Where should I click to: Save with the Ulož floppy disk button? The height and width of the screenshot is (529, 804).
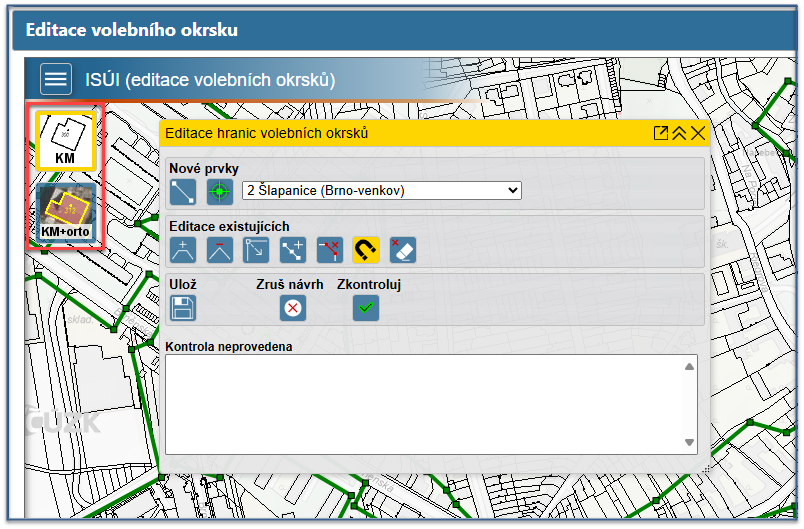click(183, 308)
